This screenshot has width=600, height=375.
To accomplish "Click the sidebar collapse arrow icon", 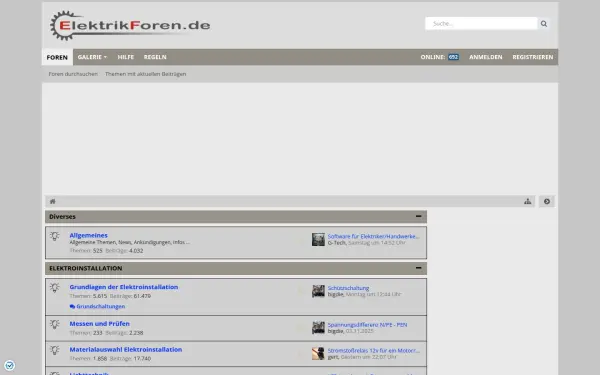I will (x=547, y=201).
